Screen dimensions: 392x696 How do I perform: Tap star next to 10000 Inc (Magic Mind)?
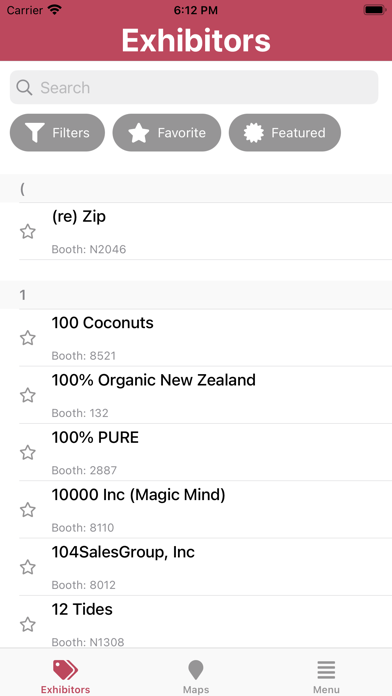point(28,510)
